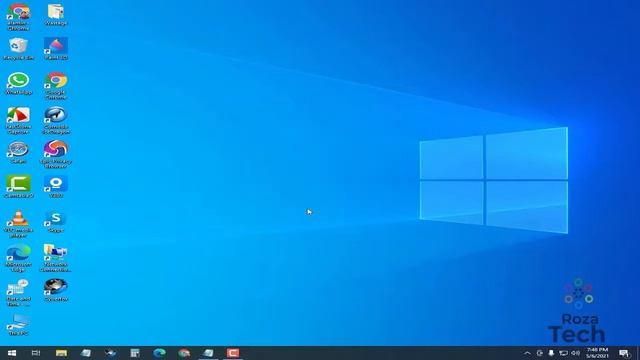Open the network status tray icon
This screenshot has height=360, width=640.
[563, 353]
